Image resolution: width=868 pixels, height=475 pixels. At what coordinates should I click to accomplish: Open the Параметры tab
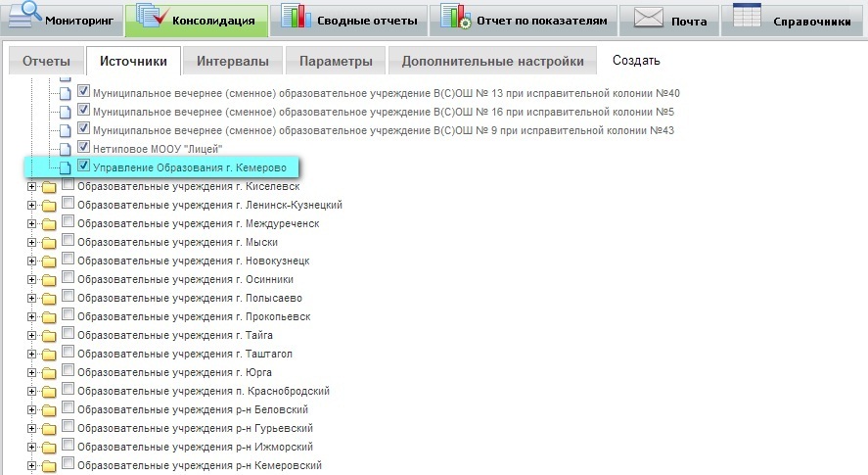[x=336, y=61]
